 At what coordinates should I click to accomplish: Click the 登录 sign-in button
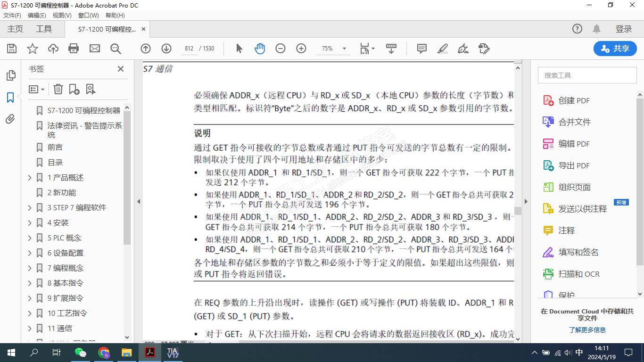pos(623,29)
